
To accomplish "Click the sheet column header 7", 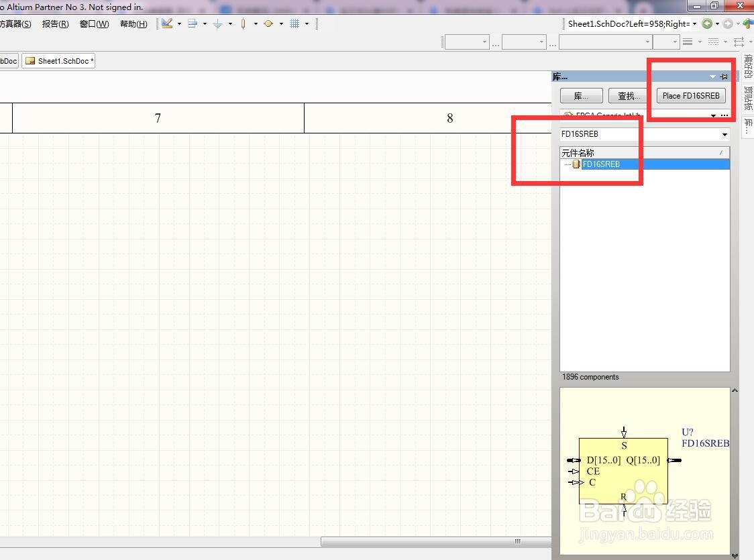I will coord(158,118).
